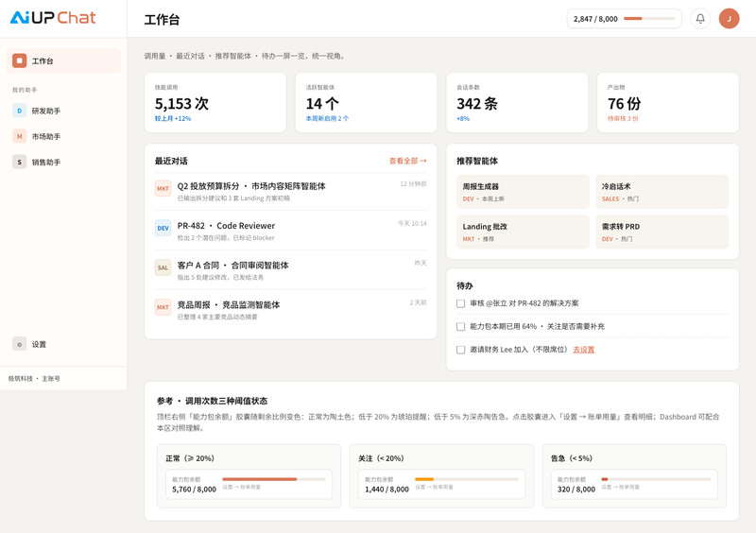Click the DEV badge of PR-482
The width and height of the screenshot is (756, 533).
[163, 228]
